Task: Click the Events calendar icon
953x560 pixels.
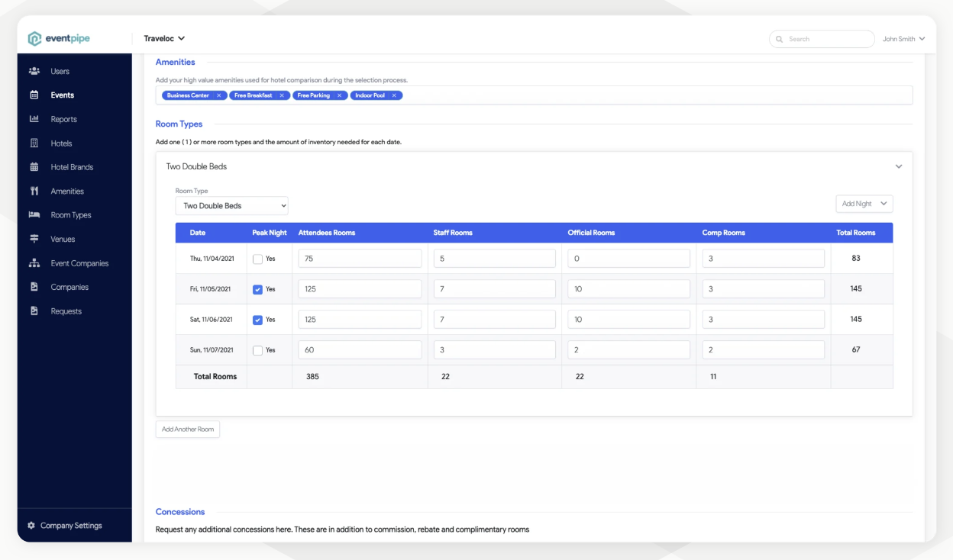Action: point(34,95)
